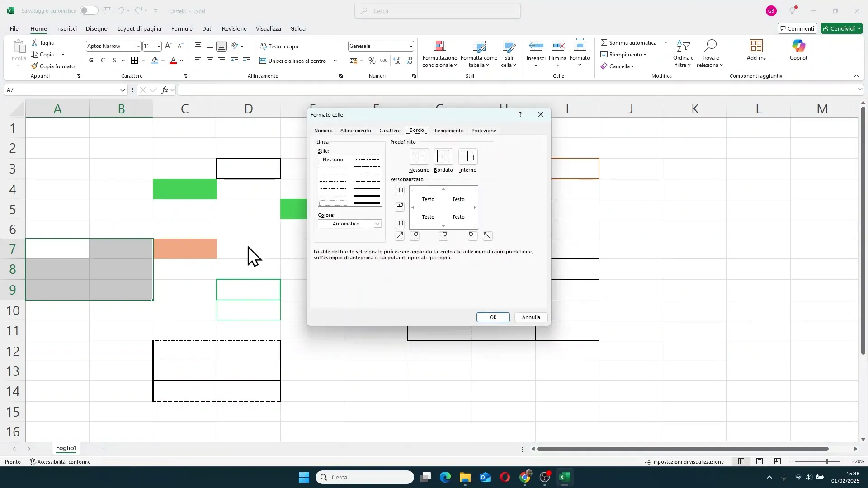Apply the Nessuno border preset
The width and height of the screenshot is (868, 488).
click(419, 157)
